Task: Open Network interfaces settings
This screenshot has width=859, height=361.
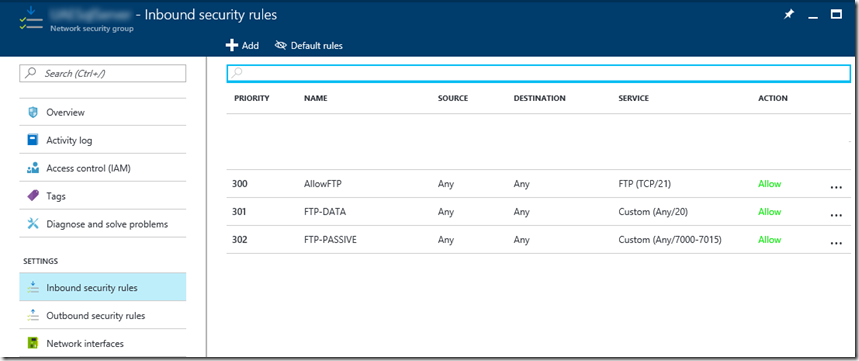Action: click(102, 343)
